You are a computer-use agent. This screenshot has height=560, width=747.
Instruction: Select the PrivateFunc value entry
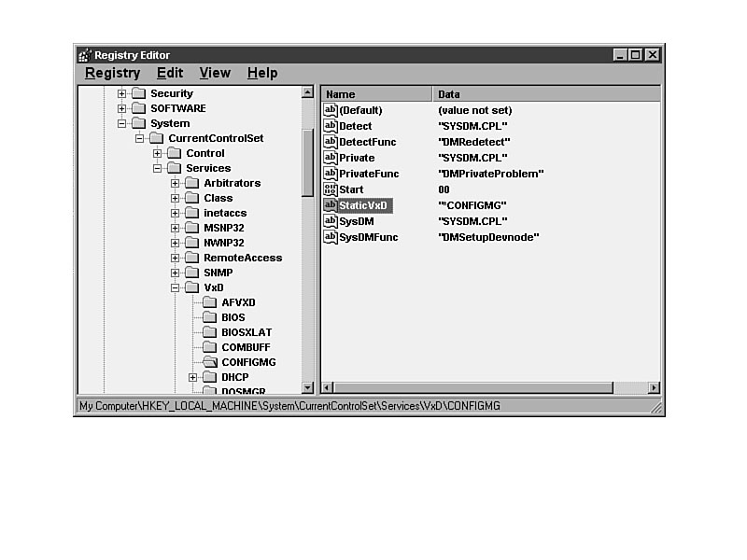(369, 174)
